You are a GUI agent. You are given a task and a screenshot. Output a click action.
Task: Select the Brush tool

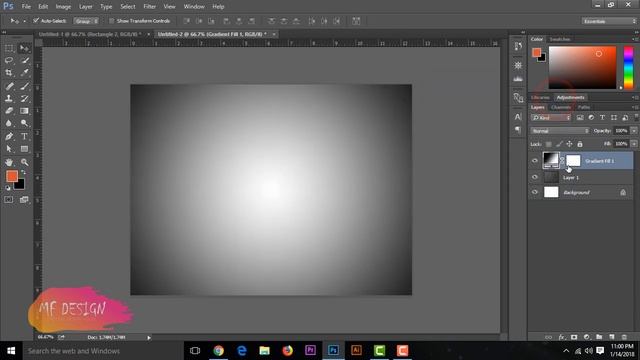click(24, 86)
